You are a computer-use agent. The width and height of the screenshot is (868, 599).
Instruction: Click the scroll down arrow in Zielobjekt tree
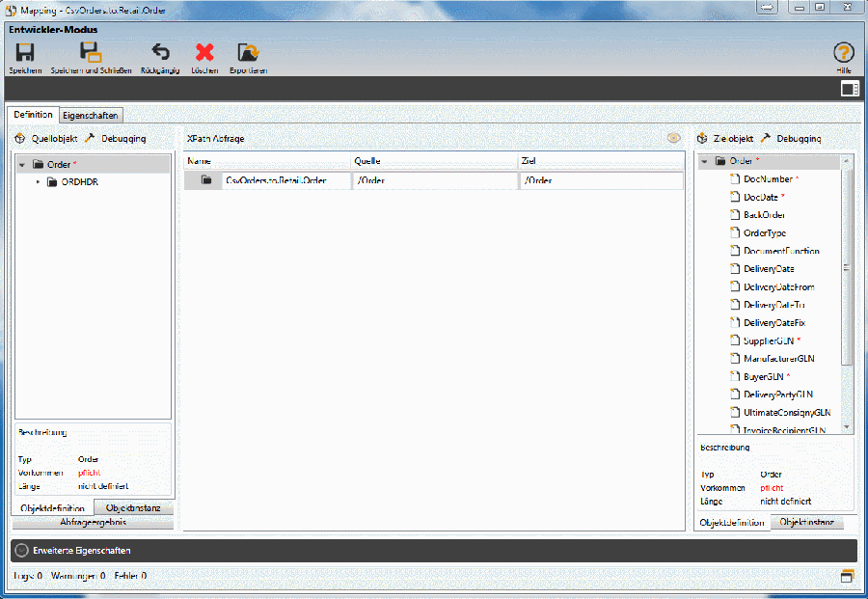pos(847,426)
